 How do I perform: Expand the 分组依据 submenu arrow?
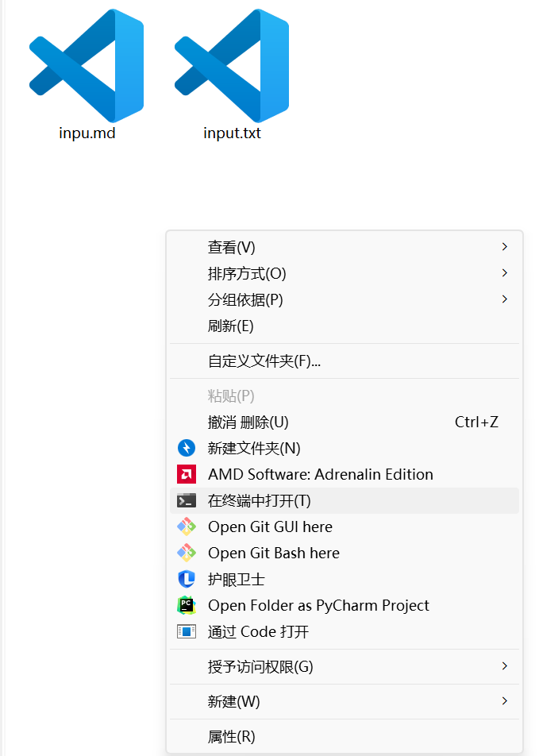(x=505, y=299)
